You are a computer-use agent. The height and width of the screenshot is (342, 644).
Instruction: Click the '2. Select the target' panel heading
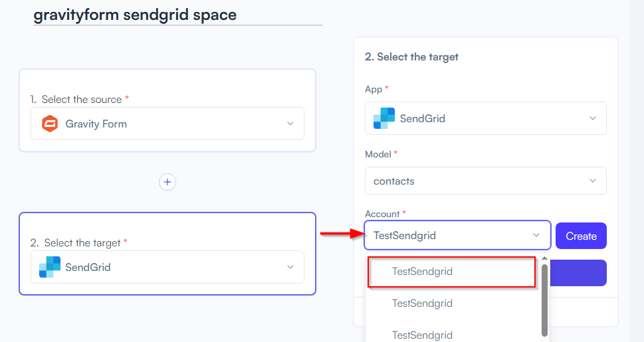pyautogui.click(x=411, y=56)
